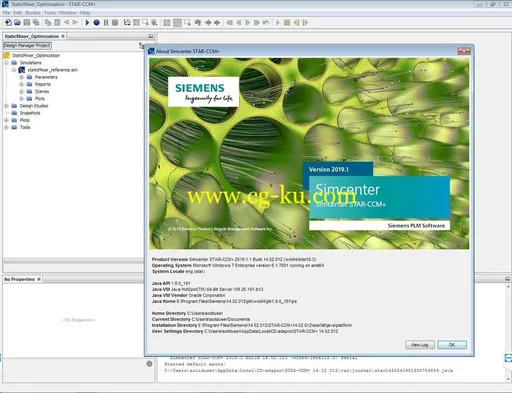Collapse the staticMixer_reference.sim node

click(x=14, y=70)
